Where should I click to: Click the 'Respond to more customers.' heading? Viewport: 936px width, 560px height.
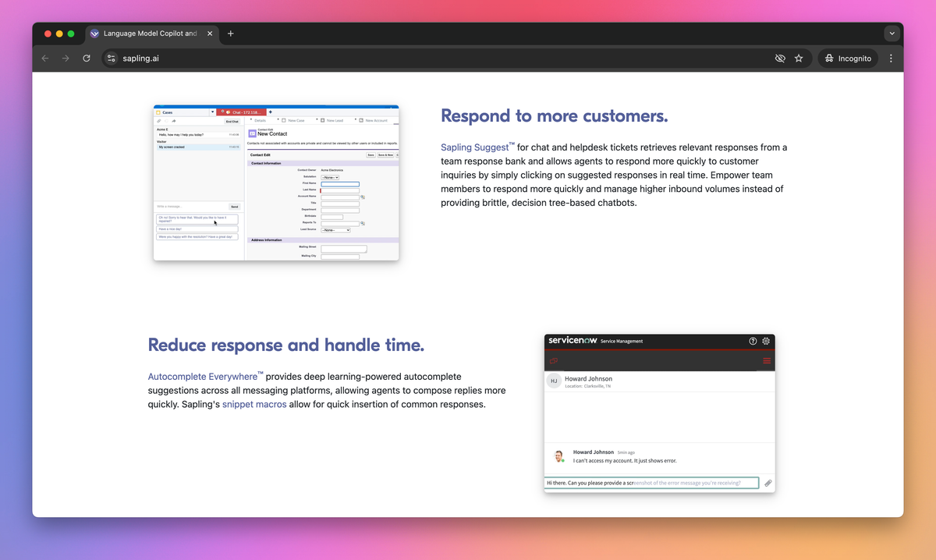pyautogui.click(x=555, y=116)
